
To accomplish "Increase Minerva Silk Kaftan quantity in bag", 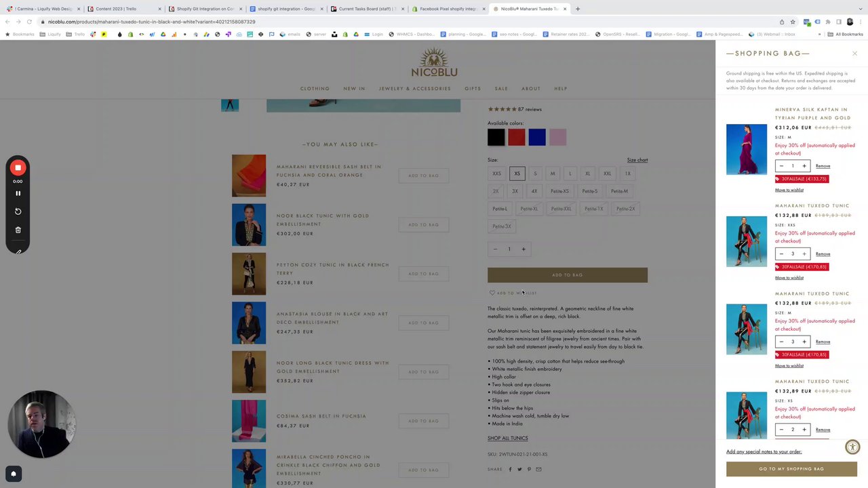I will point(804,166).
